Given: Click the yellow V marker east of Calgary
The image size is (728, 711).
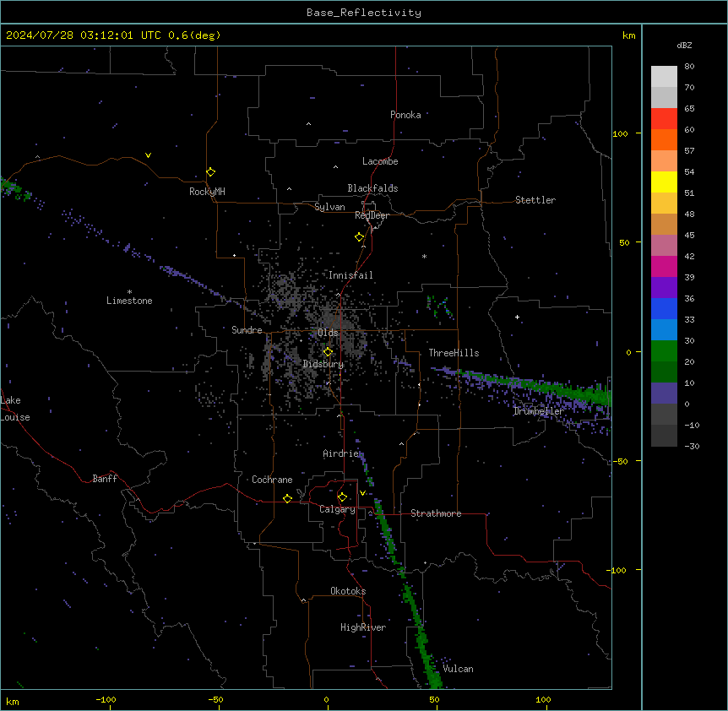Looking at the screenshot, I should click(x=362, y=493).
